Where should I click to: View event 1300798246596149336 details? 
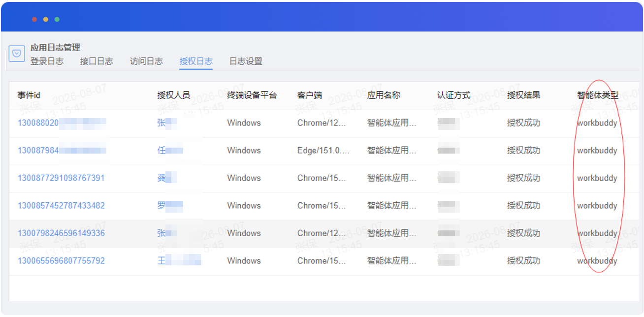pos(61,233)
